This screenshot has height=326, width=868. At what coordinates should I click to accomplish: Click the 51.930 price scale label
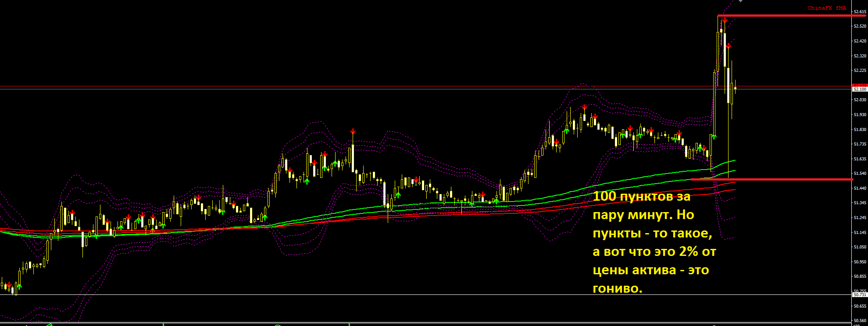coord(860,115)
